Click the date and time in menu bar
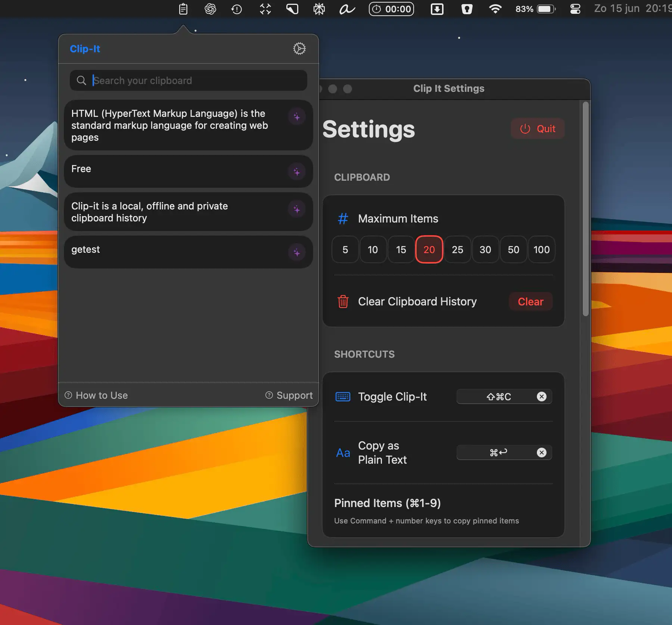This screenshot has height=625, width=672. 633,9
